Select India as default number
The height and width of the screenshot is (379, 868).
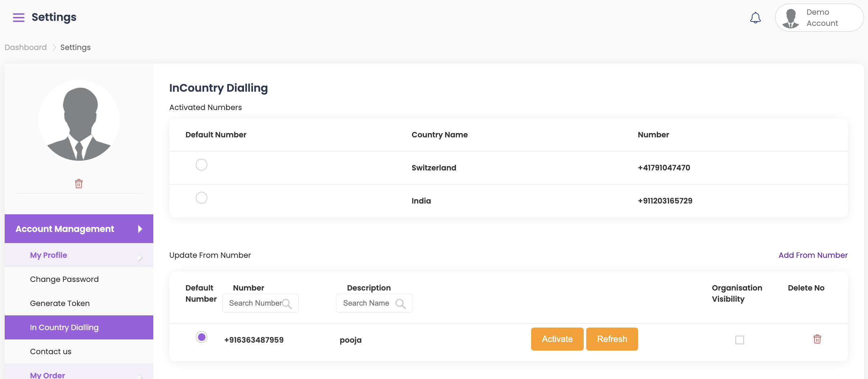click(202, 198)
